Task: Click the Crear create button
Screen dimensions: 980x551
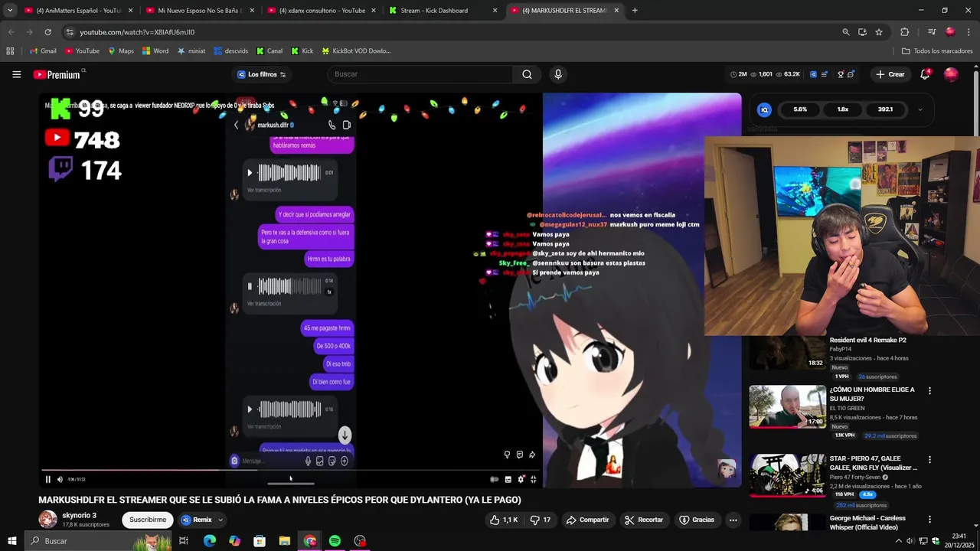Action: pyautogui.click(x=890, y=74)
